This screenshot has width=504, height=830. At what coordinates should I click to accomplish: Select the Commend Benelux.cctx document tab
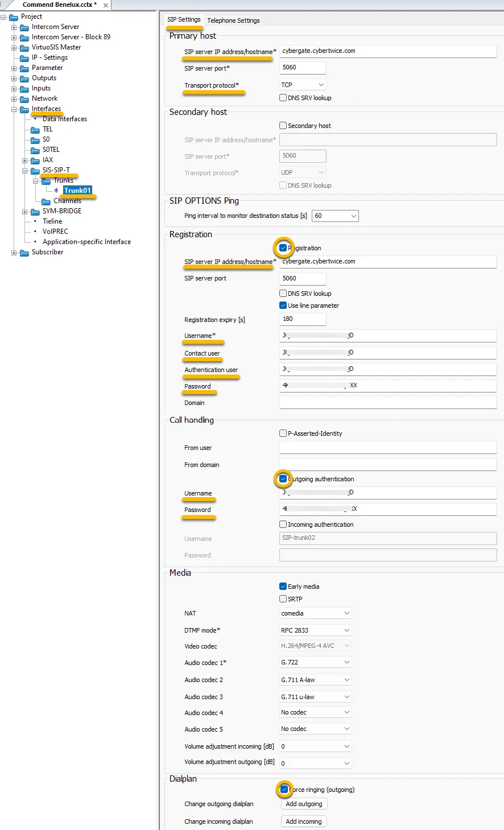59,5
